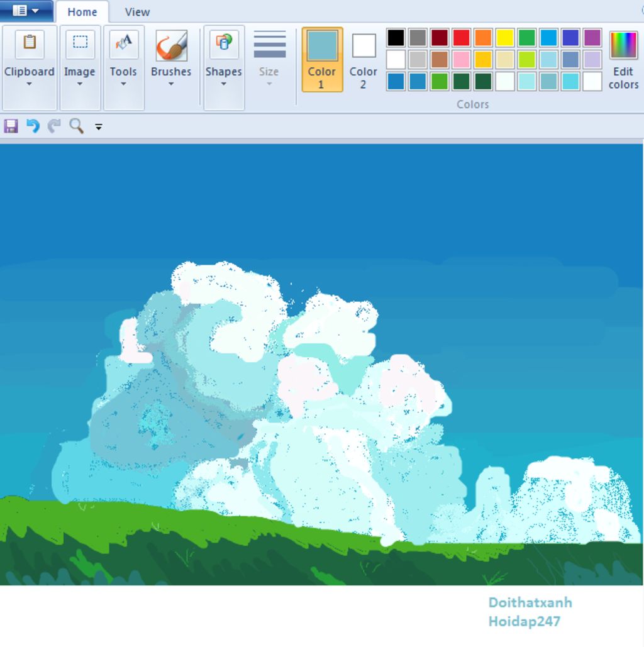Pick the green swatch in top row
The height and width of the screenshot is (647, 644).
click(527, 38)
